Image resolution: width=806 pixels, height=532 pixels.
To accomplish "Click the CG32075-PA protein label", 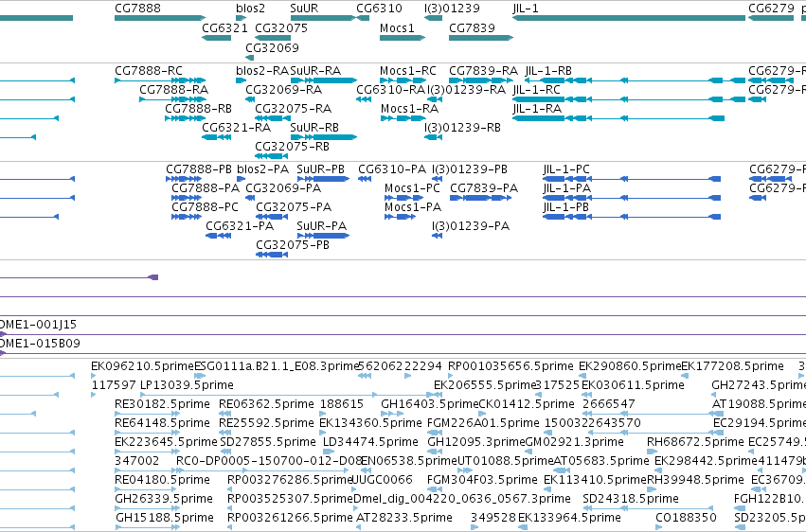I will coord(294,207).
